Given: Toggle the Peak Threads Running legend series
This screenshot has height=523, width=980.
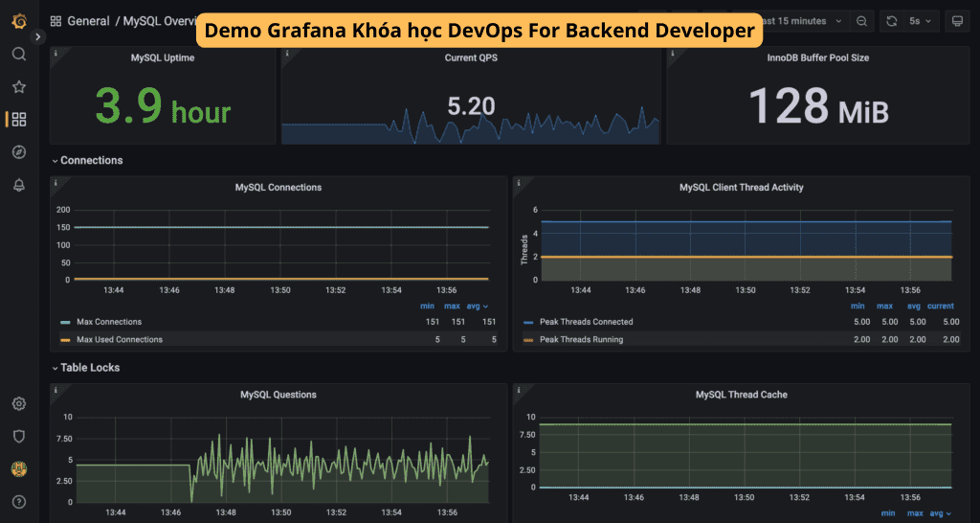Looking at the screenshot, I should (581, 340).
